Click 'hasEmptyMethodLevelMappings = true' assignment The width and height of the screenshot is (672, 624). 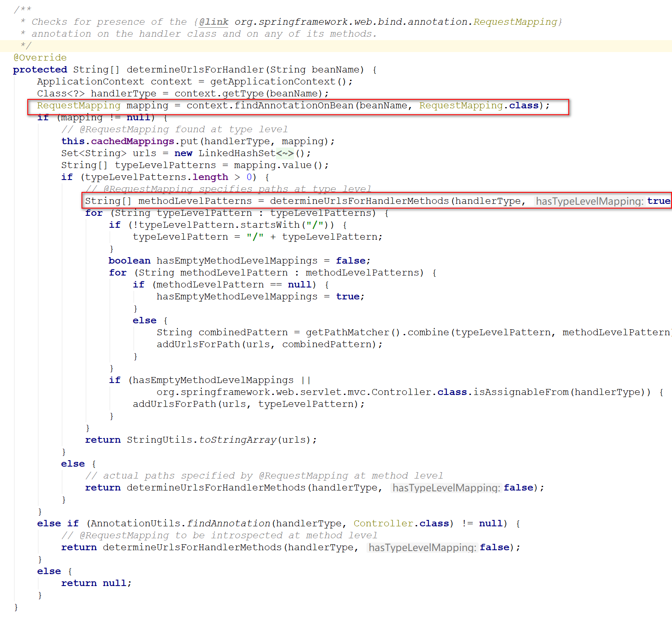click(260, 296)
